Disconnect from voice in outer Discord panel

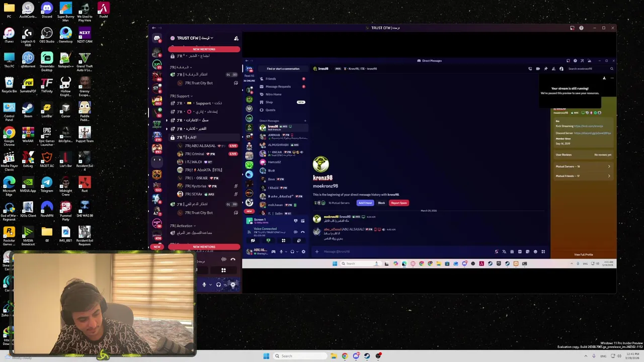click(x=233, y=259)
